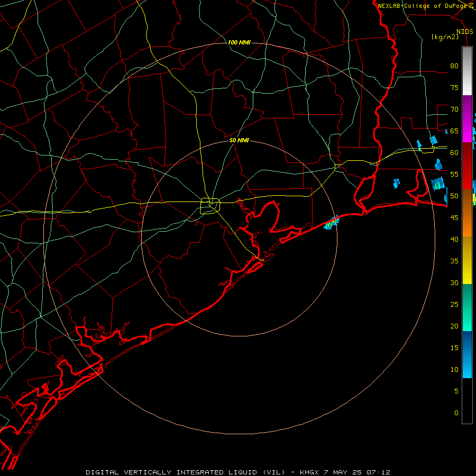The height and width of the screenshot is (476, 476).
Task: Click the "DIGITAL VERTICALLY INTEGRATED LIQUID (VIL)" title text
Action: pos(186,472)
